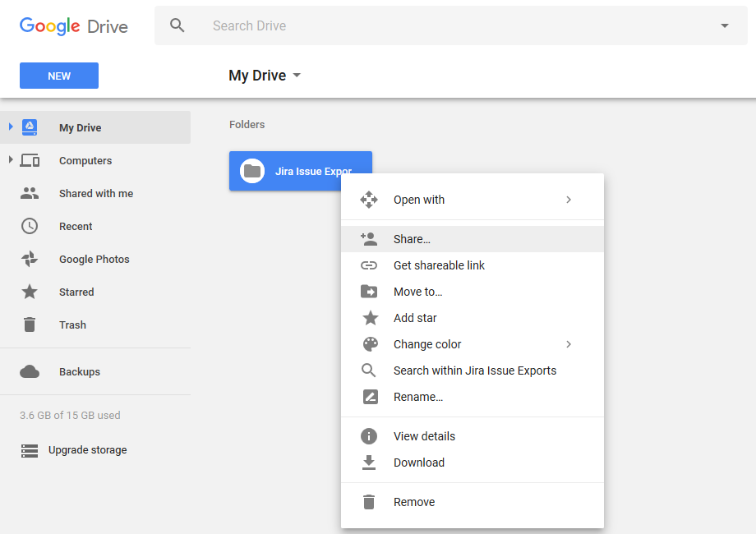Open the Upgrade storage link

pyautogui.click(x=87, y=450)
